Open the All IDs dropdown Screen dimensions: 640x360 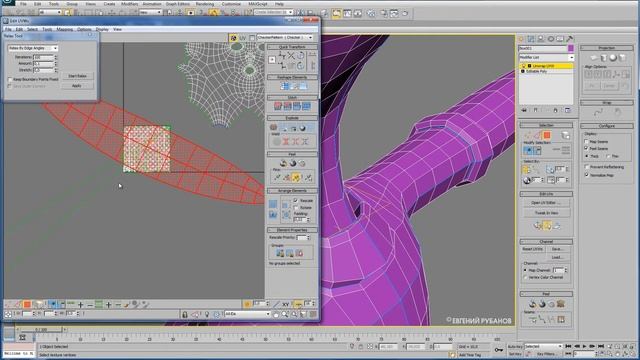click(247, 314)
